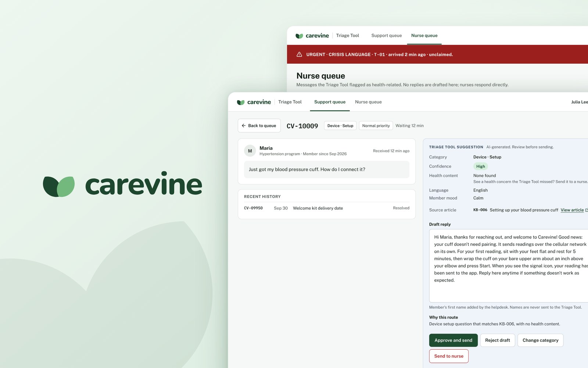588x368 pixels.
Task: Click inside the Draft reply text box
Action: 509,266
